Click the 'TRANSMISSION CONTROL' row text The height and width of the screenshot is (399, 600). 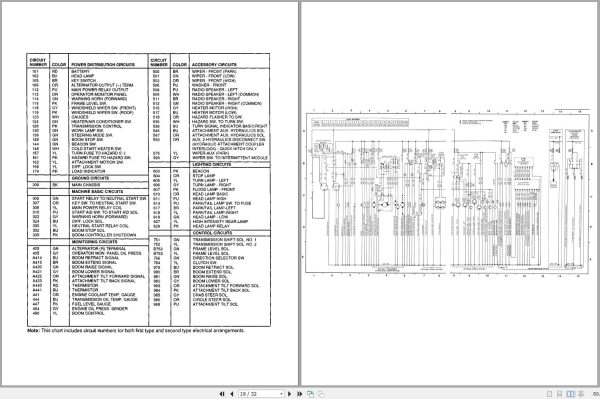point(96,126)
